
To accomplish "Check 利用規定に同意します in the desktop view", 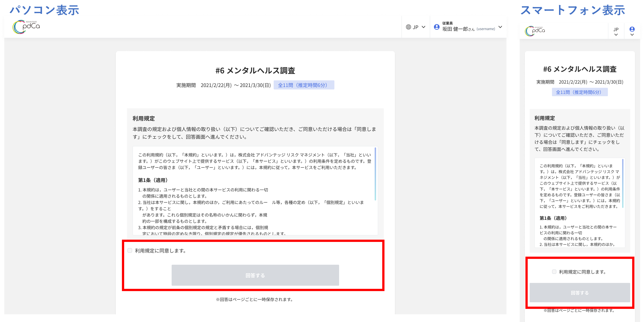I will click(x=130, y=250).
